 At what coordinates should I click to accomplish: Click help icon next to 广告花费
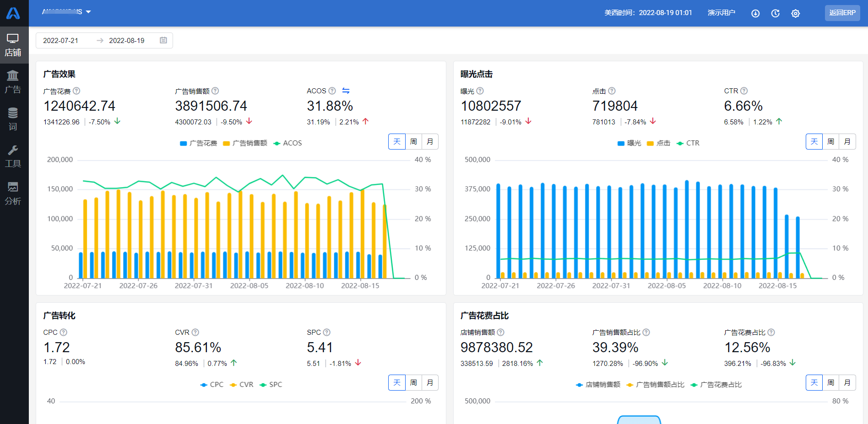click(x=76, y=91)
